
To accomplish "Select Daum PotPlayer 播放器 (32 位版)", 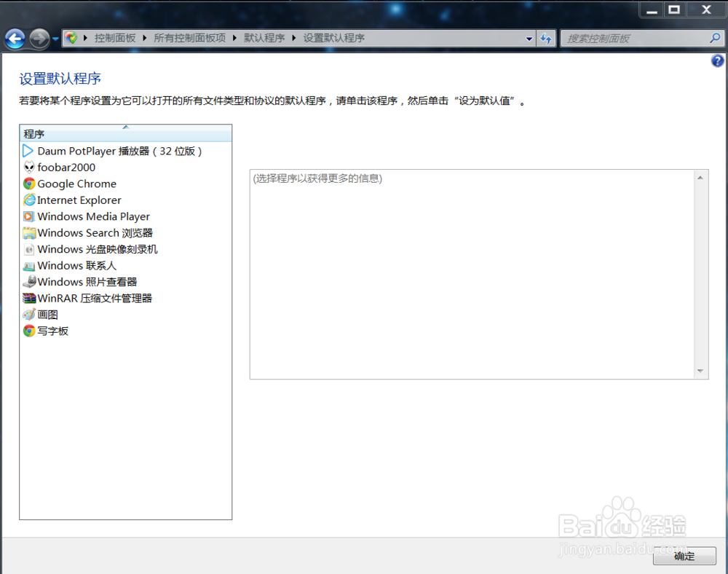I will 119,151.
